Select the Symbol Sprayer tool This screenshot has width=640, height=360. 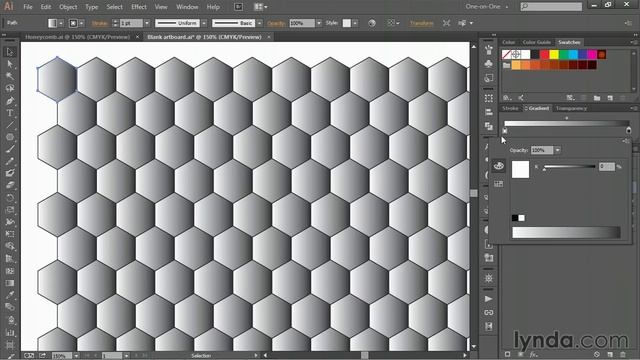point(10,320)
